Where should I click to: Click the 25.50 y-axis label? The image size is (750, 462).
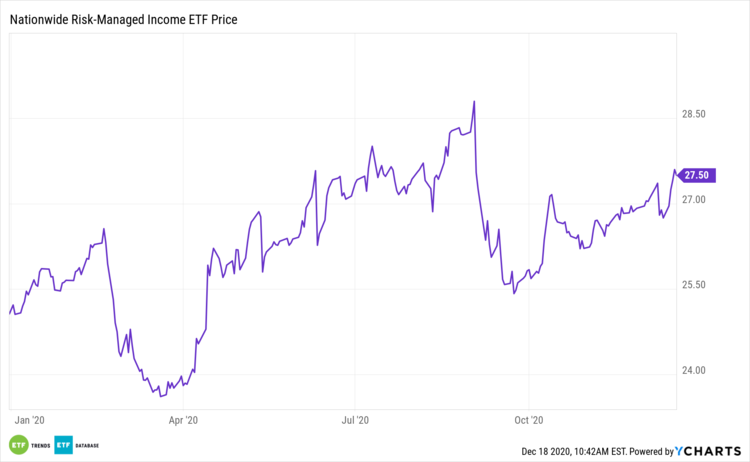coord(694,286)
